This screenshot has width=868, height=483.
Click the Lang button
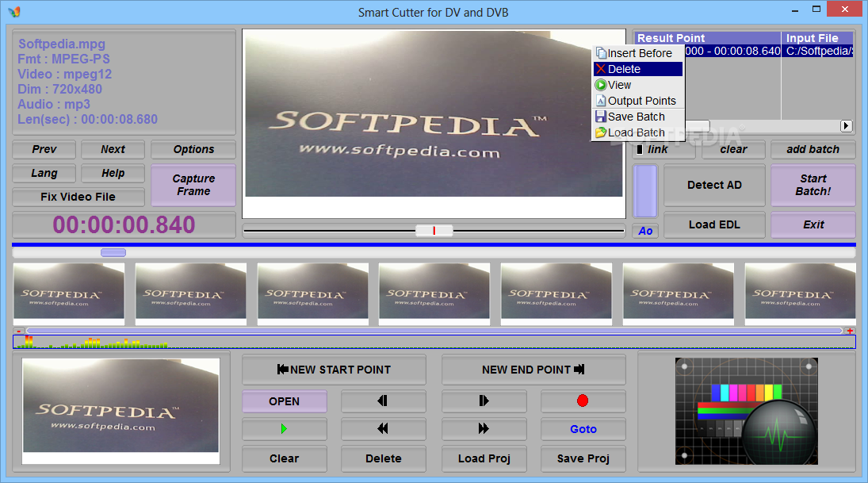(x=44, y=174)
